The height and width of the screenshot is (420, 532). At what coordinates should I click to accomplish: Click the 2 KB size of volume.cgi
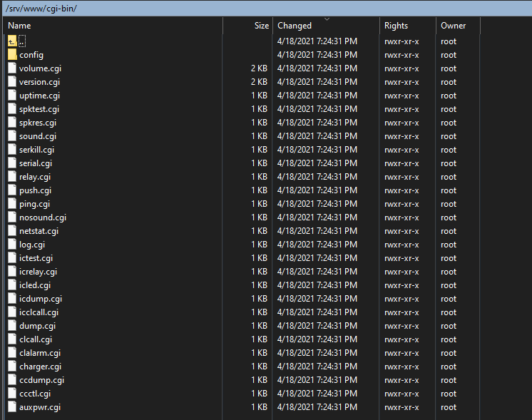pos(259,68)
